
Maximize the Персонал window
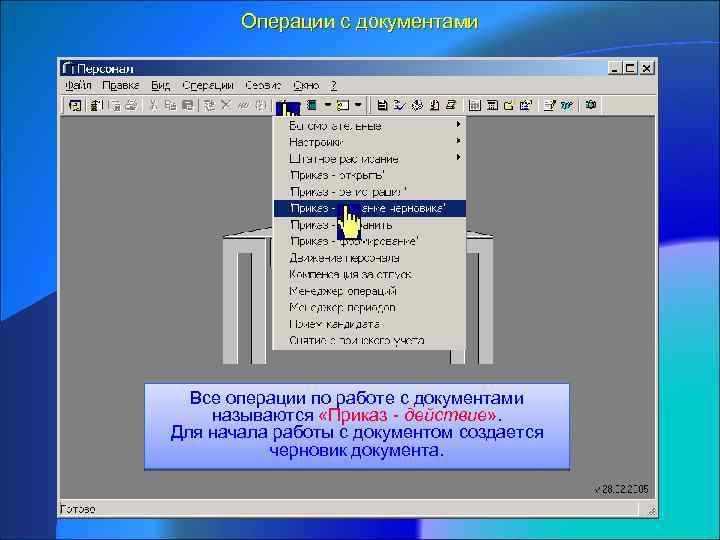(630, 68)
